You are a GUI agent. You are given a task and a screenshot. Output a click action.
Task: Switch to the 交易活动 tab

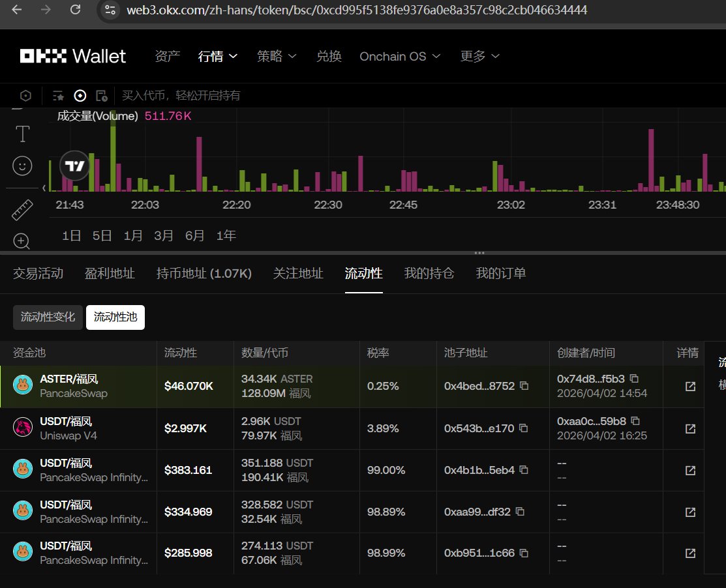pos(38,273)
